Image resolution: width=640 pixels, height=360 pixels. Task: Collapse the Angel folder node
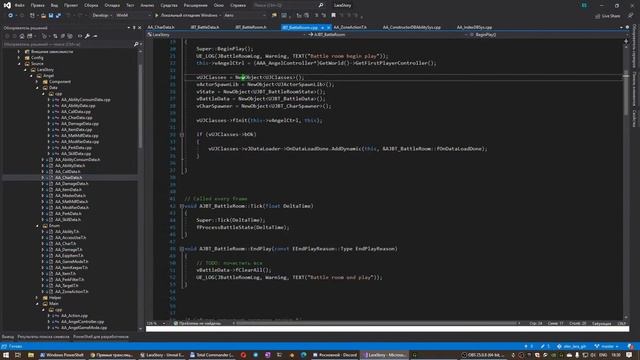click(31, 76)
